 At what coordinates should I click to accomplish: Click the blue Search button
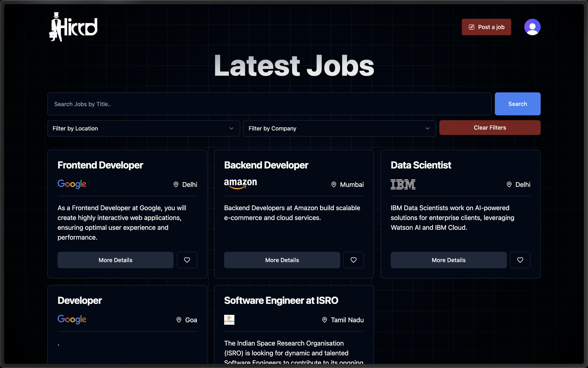tap(518, 104)
